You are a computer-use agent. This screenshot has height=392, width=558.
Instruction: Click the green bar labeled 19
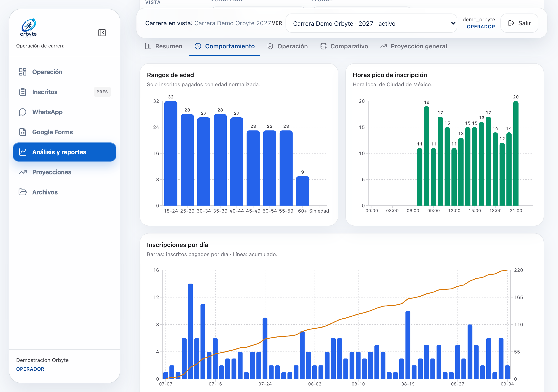point(426,156)
